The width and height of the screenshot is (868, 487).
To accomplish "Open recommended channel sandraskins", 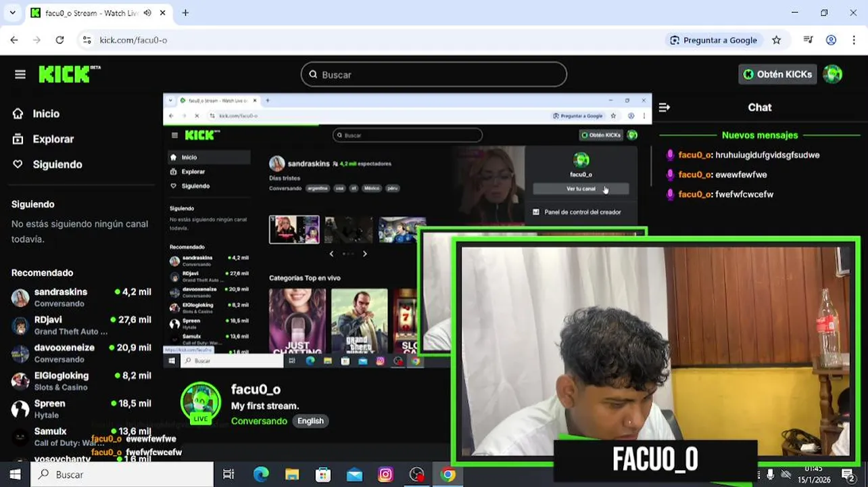I will coord(81,297).
